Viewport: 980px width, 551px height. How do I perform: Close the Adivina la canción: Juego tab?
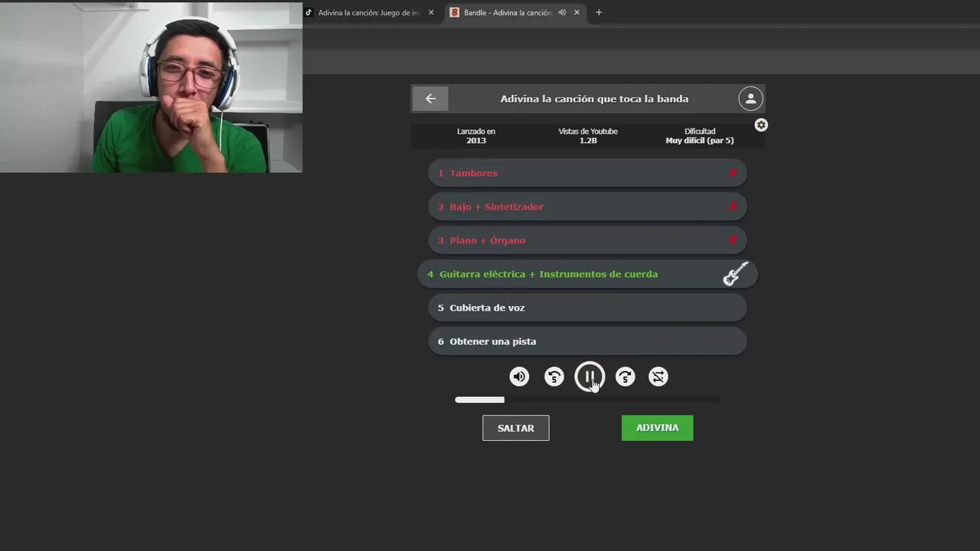coord(431,12)
